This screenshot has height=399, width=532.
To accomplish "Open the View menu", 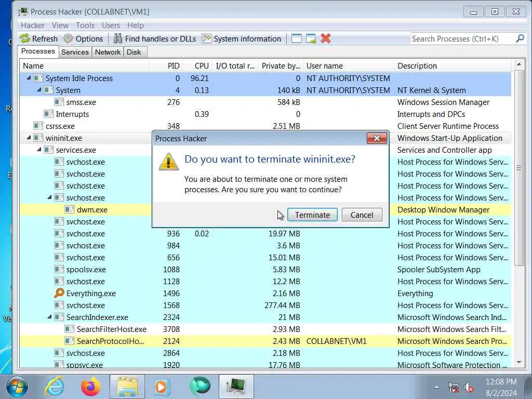I will (60, 25).
